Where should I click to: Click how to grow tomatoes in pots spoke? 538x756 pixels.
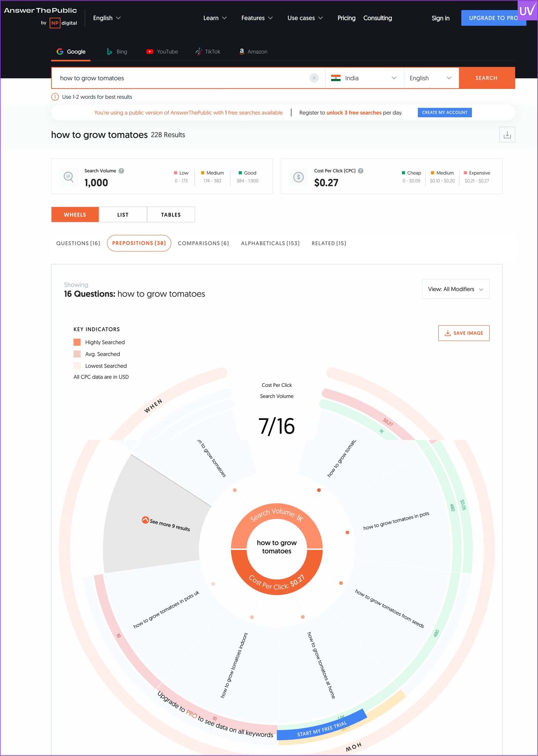[x=396, y=521]
